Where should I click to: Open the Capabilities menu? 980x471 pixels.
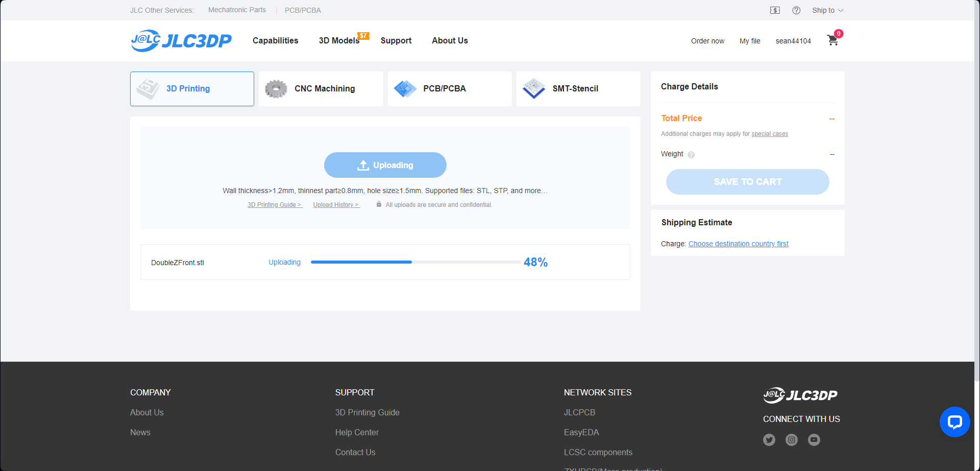tap(275, 40)
